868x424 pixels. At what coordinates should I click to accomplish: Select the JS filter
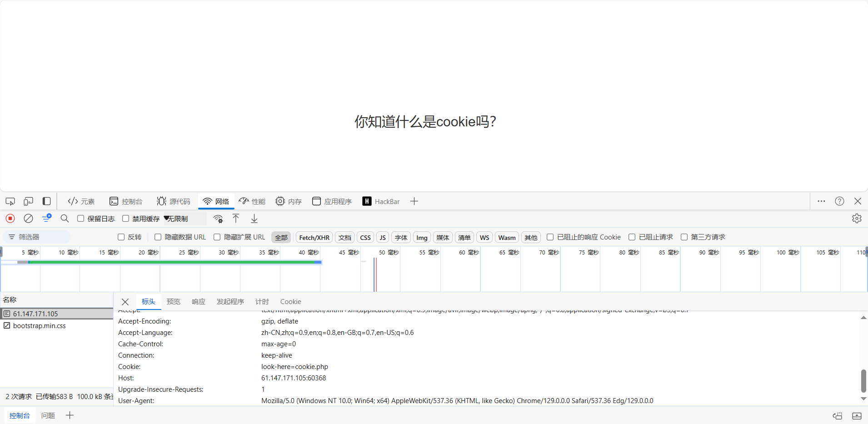(383, 237)
